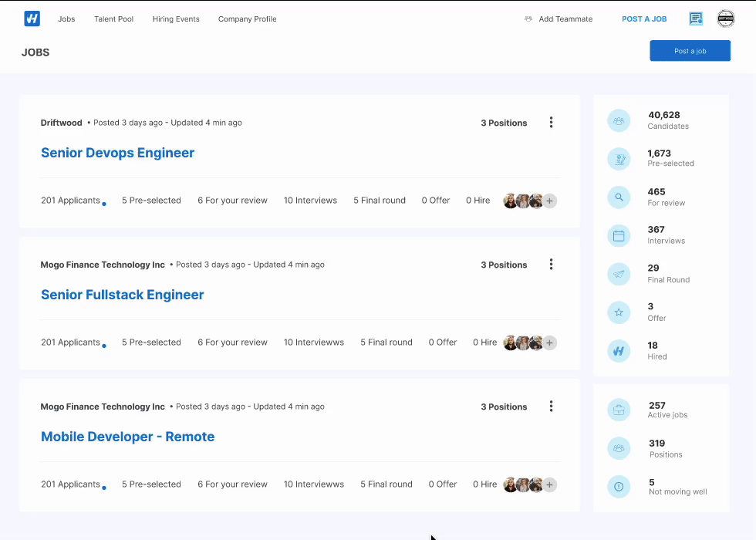This screenshot has width=756, height=540.
Task: Click 10 Interviewws on Senior Fullstack Engineer
Action: click(314, 342)
